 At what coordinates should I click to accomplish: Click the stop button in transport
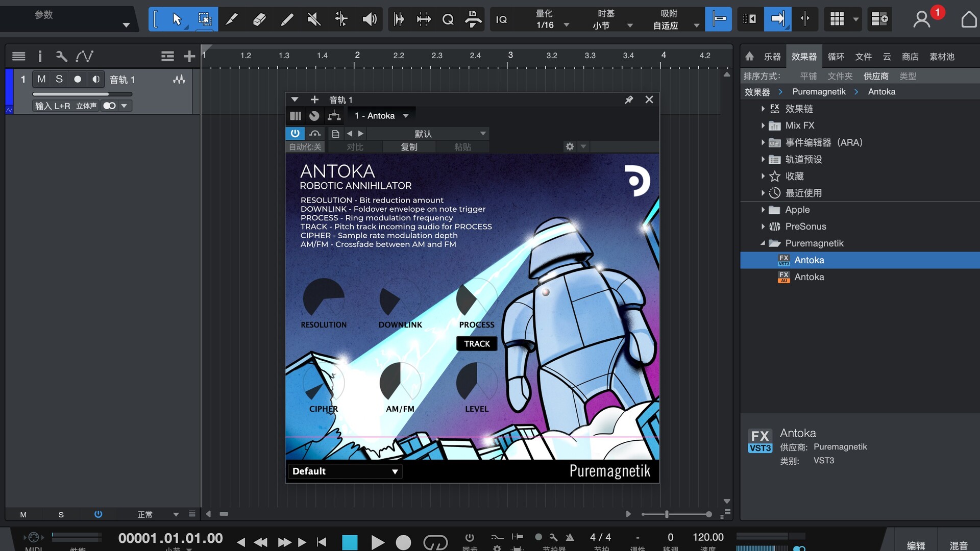(350, 542)
